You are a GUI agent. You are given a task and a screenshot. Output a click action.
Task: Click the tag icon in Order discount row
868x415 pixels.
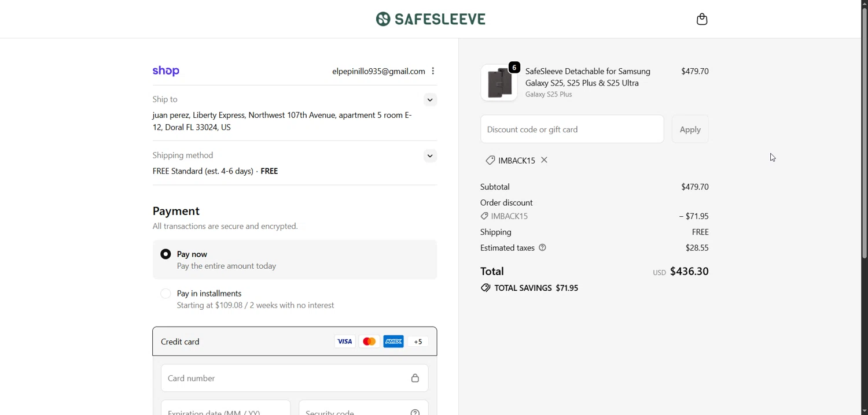click(484, 216)
